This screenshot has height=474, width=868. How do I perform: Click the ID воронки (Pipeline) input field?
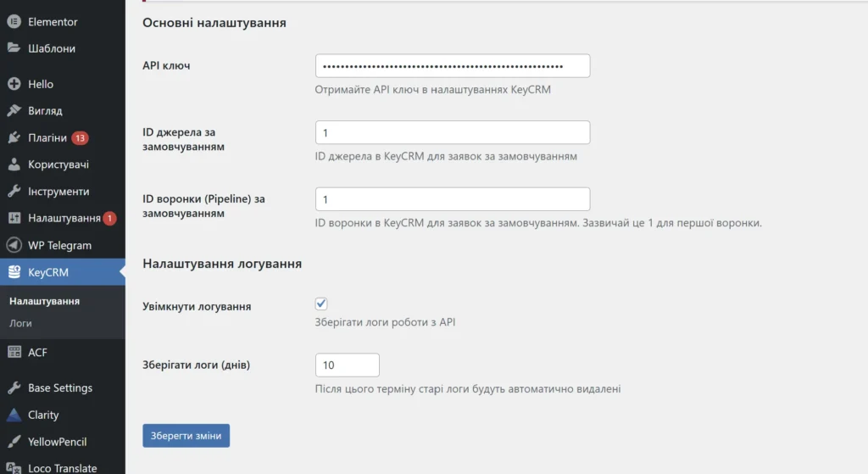452,199
